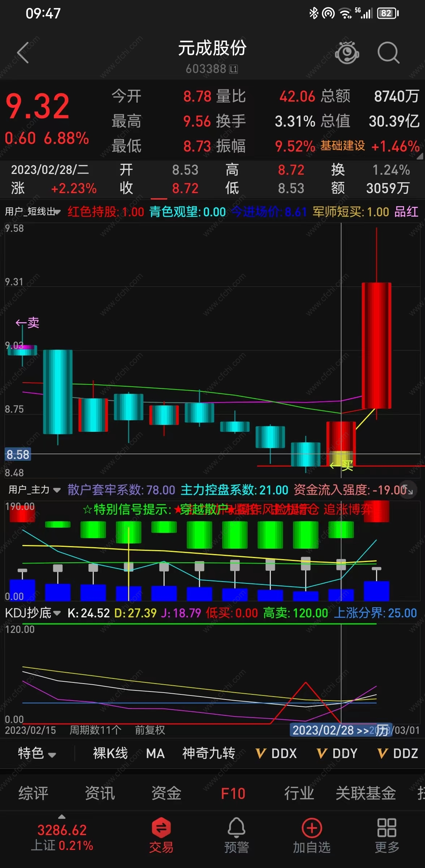The width and height of the screenshot is (425, 868).
Task: Open the 更多 grid icon
Action: pyautogui.click(x=387, y=835)
